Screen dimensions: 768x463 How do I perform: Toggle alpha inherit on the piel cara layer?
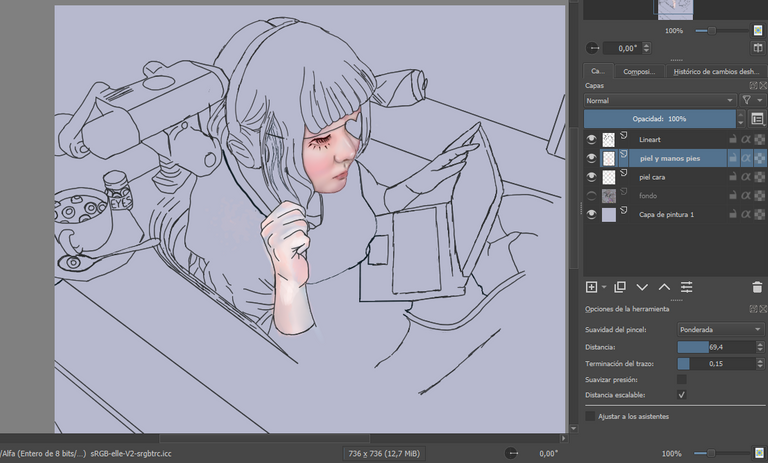(x=746, y=177)
